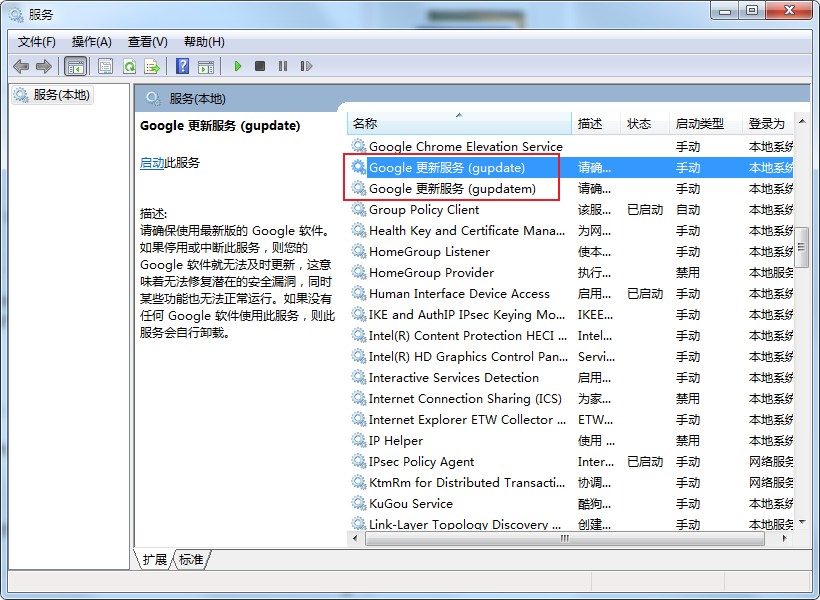820x600 pixels.
Task: Click the horizontal scrollbar thumb
Action: click(x=564, y=538)
